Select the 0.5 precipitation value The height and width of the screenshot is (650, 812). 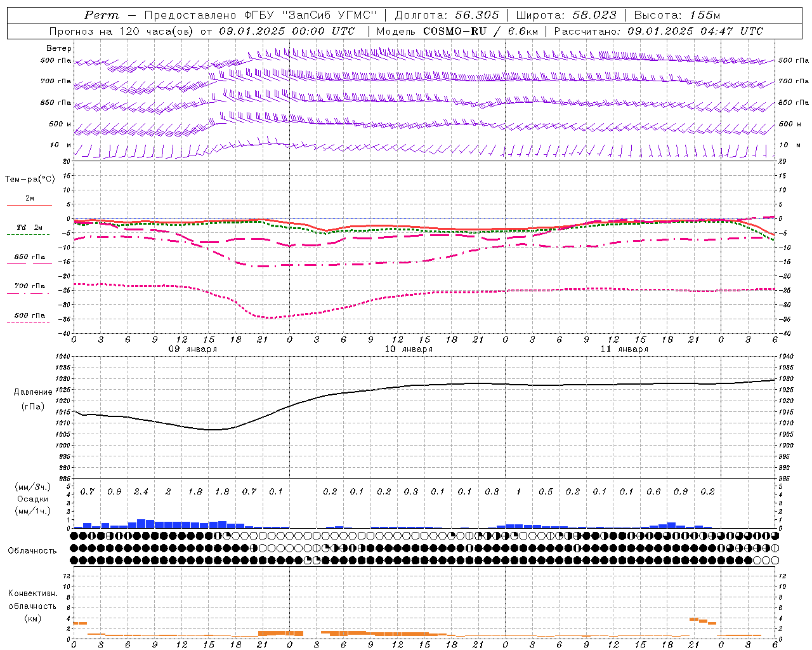pyautogui.click(x=546, y=492)
